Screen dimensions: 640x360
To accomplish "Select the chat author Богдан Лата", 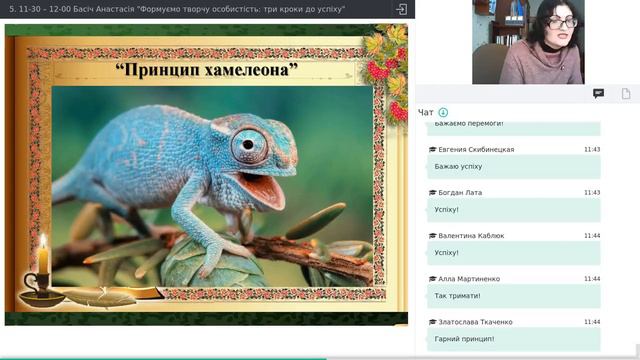I will [x=460, y=193].
